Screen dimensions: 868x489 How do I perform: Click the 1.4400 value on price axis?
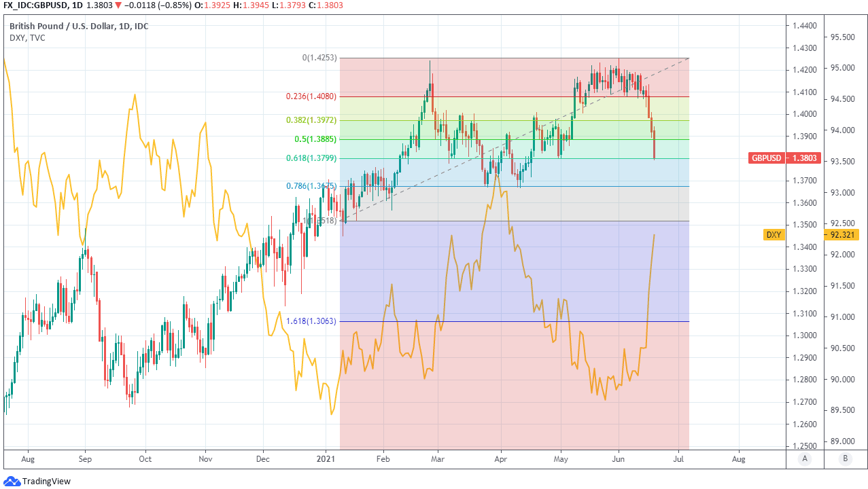click(x=804, y=26)
